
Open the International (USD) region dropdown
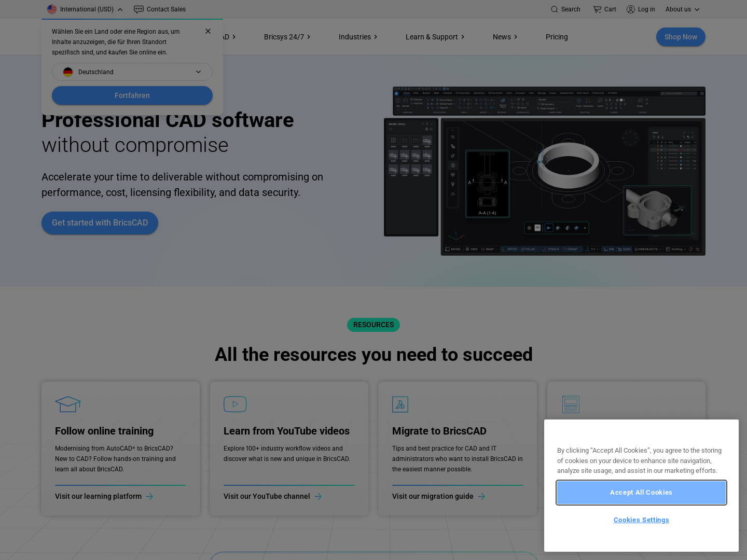pos(85,9)
